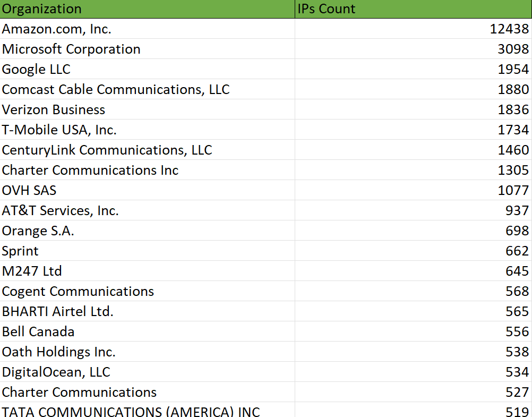Click the IPs Count column header
The height and width of the screenshot is (417, 532).
(327, 9)
